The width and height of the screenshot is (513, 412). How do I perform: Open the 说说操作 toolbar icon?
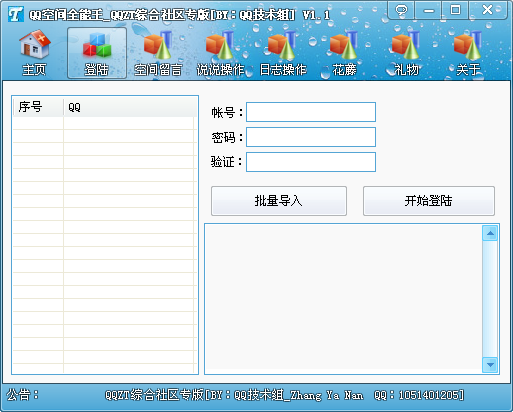(220, 53)
